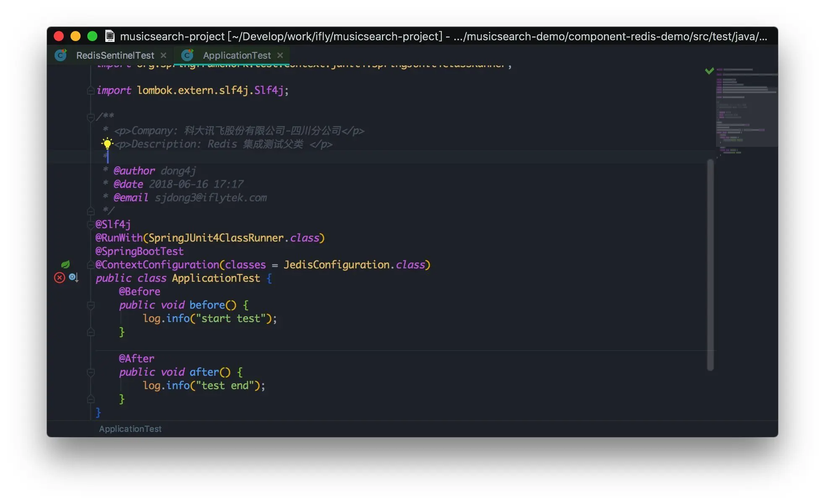
Task: Click the blue overridden-class gutter icon
Action: [73, 278]
